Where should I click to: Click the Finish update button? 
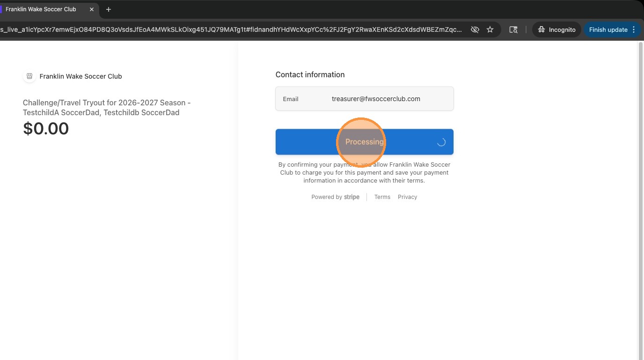click(608, 29)
